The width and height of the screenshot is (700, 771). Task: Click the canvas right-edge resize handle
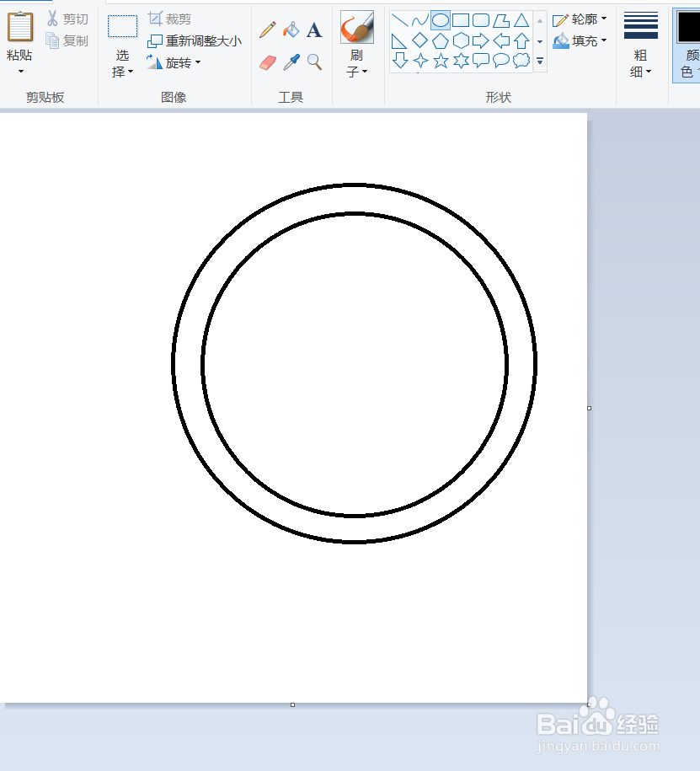click(x=590, y=408)
